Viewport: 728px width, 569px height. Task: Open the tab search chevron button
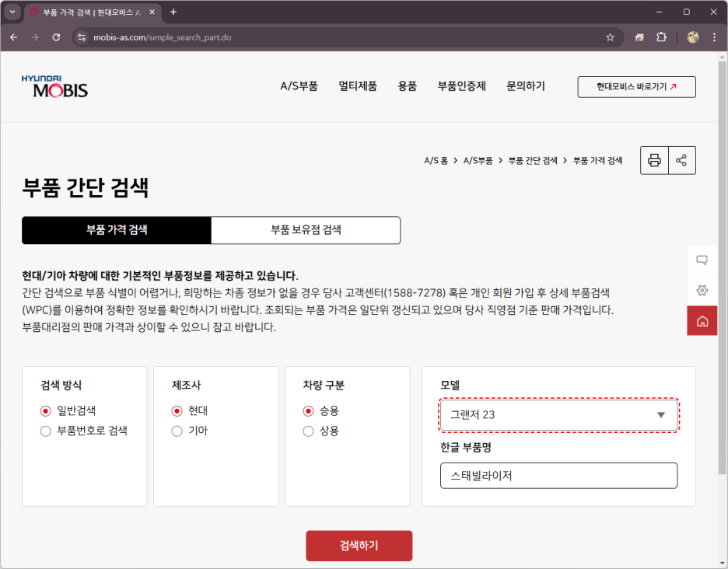tap(12, 12)
